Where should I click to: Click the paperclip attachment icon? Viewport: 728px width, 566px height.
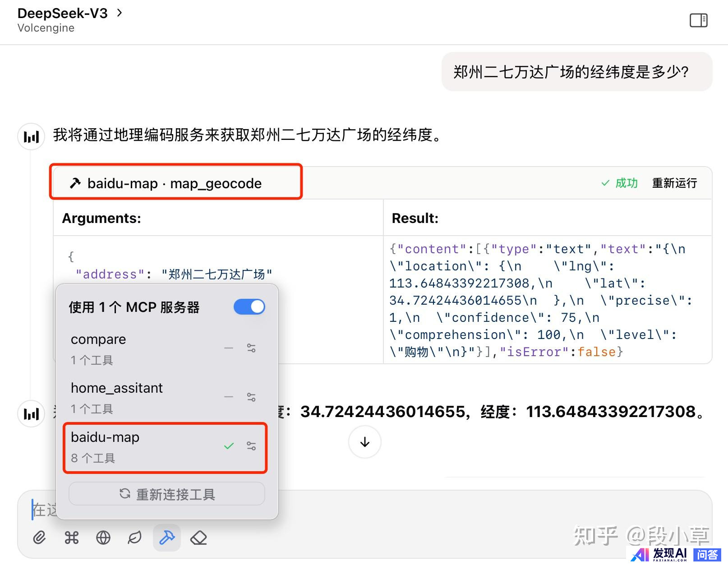tap(39, 538)
